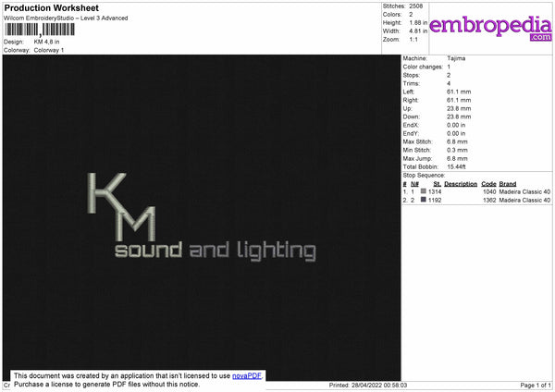Click the St. column header
Screen dimensions: 555x392
[x=438, y=184]
